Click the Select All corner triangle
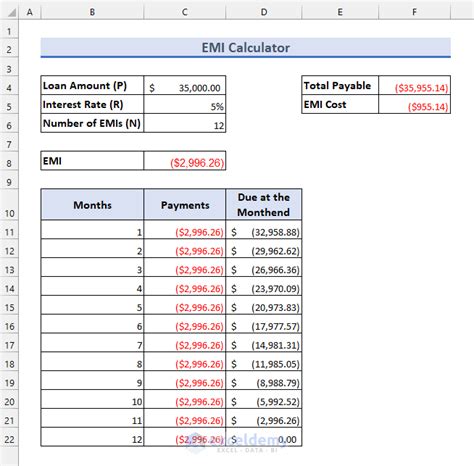The height and width of the screenshot is (466, 474). (11, 12)
